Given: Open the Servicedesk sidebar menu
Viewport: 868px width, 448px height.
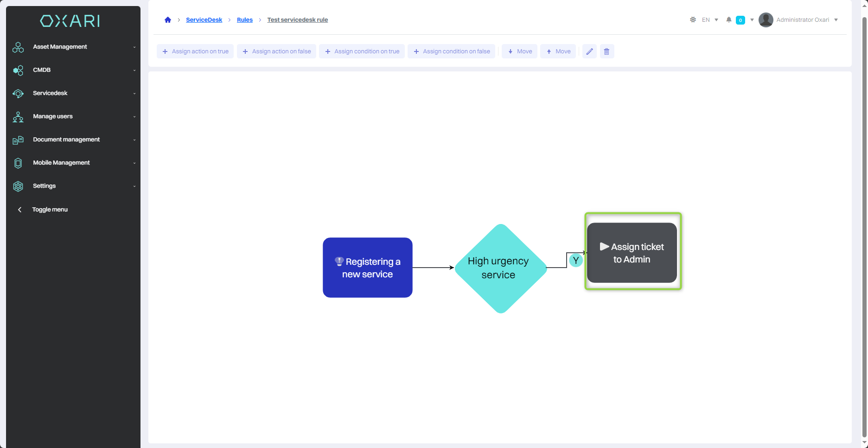Looking at the screenshot, I should [50, 93].
